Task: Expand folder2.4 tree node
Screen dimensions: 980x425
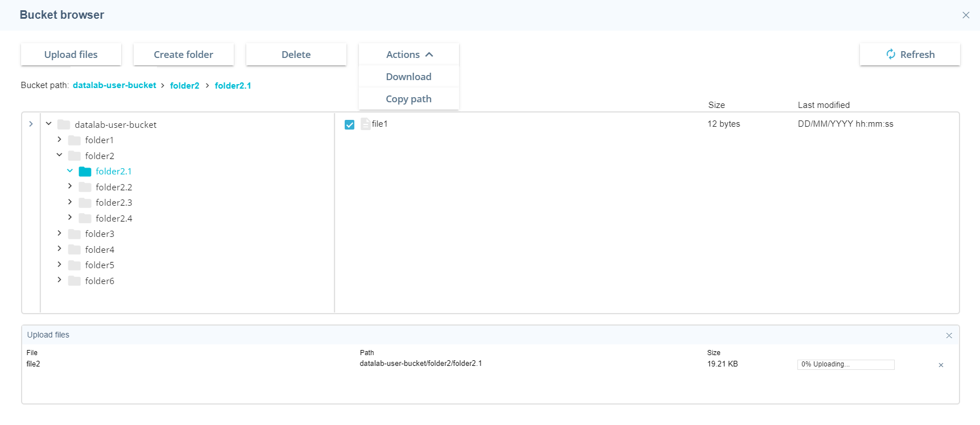Action: click(x=70, y=217)
